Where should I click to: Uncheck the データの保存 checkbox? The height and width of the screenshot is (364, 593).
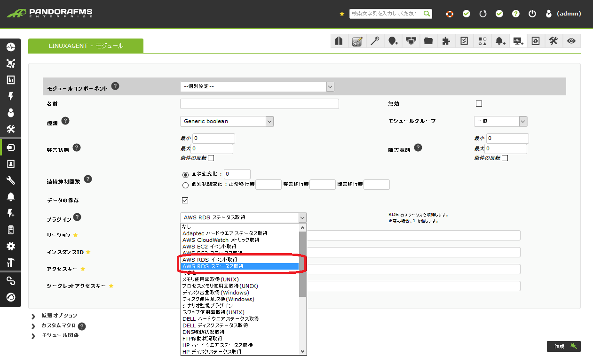[x=185, y=201]
